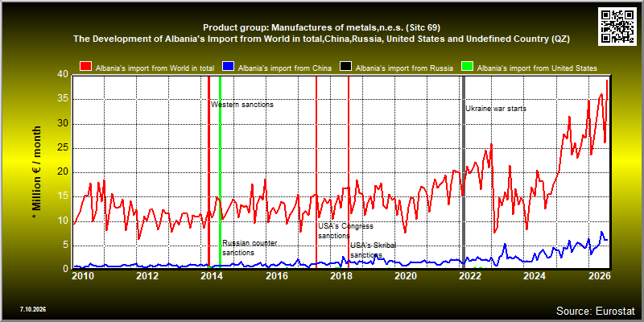
Task: Click the x-axis label 2010
Action: [x=83, y=275]
